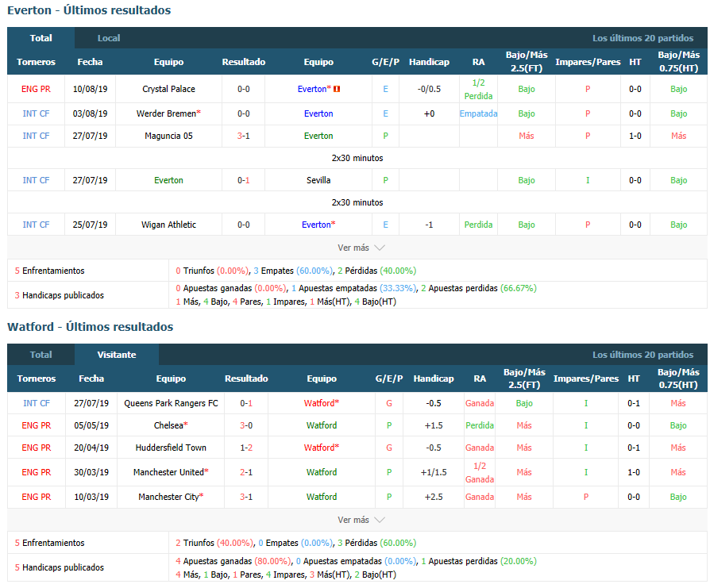
Task: Click the date 20/04/19
Action: pyautogui.click(x=91, y=448)
